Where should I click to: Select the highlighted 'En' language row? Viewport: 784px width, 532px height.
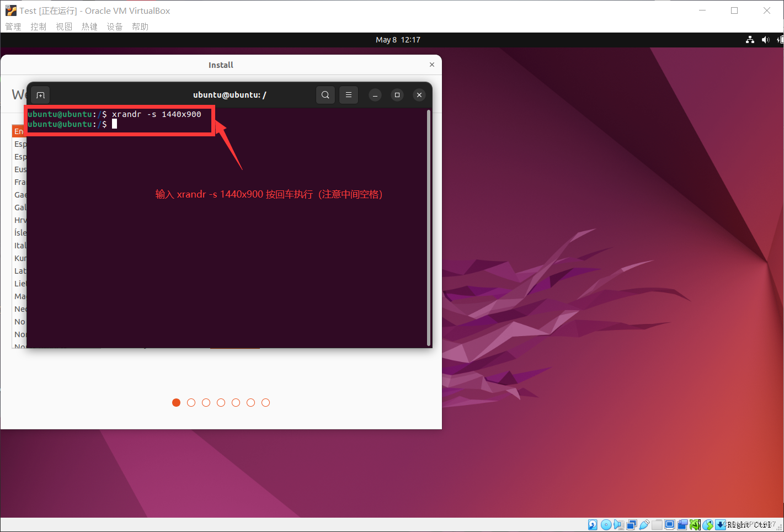pos(19,131)
